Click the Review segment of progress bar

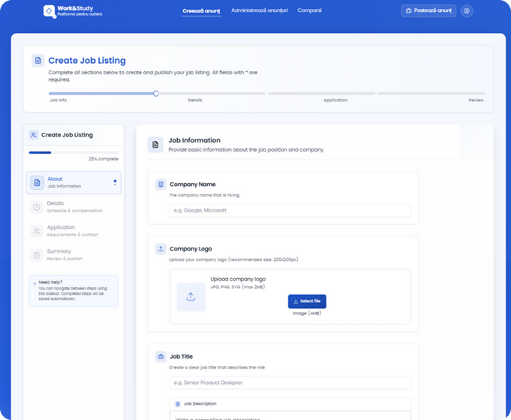[431, 94]
